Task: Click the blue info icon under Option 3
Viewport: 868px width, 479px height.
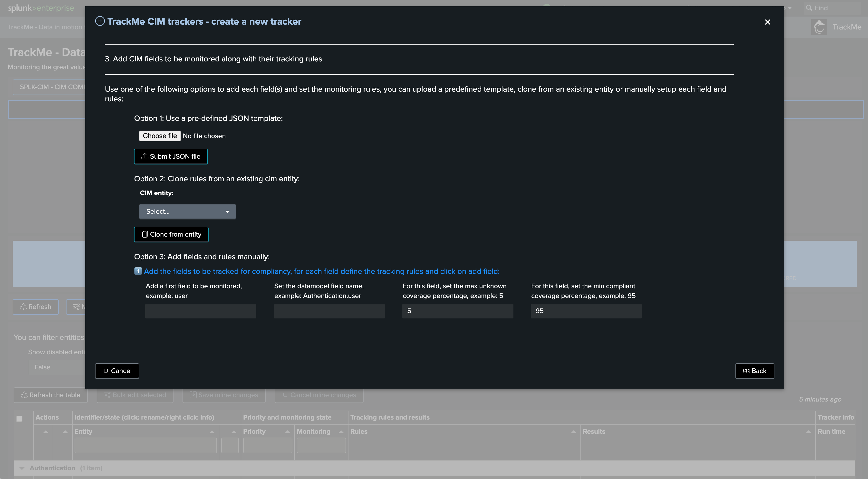Action: (x=138, y=271)
